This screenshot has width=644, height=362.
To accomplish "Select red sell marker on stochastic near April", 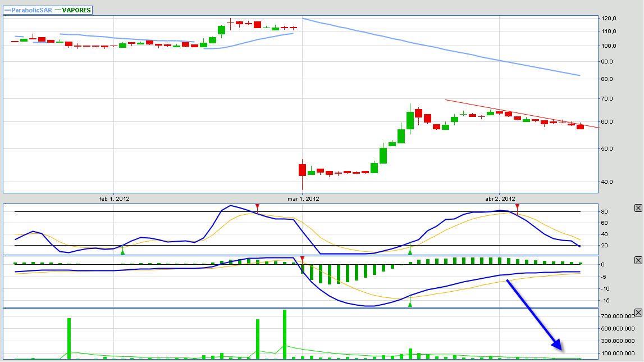I will pyautogui.click(x=517, y=207).
